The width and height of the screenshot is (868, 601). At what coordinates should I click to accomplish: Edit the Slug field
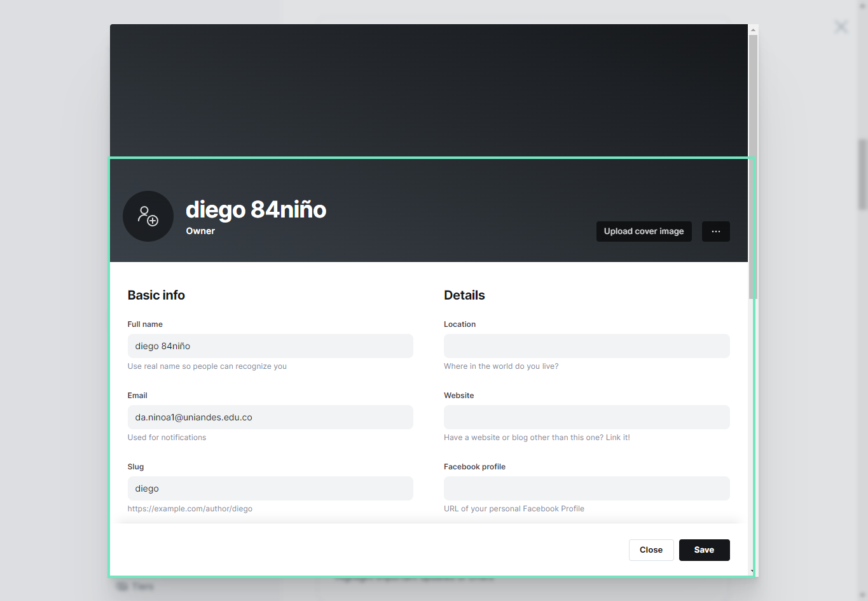(270, 488)
